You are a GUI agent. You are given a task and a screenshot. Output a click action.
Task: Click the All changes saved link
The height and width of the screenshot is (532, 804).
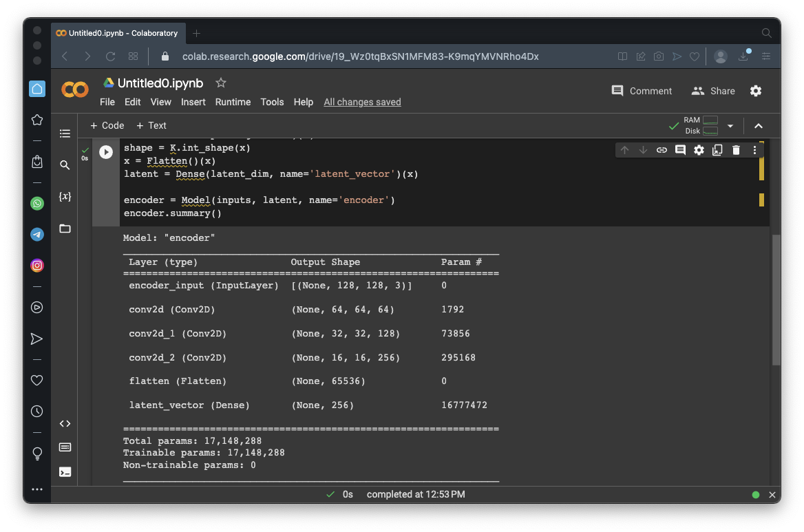[x=362, y=102]
